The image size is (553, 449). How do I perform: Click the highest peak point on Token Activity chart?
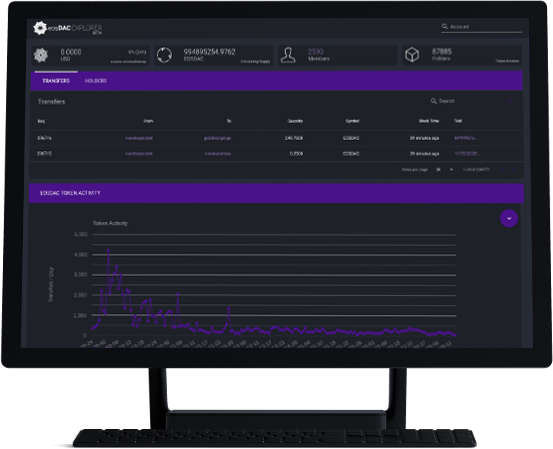(108, 250)
